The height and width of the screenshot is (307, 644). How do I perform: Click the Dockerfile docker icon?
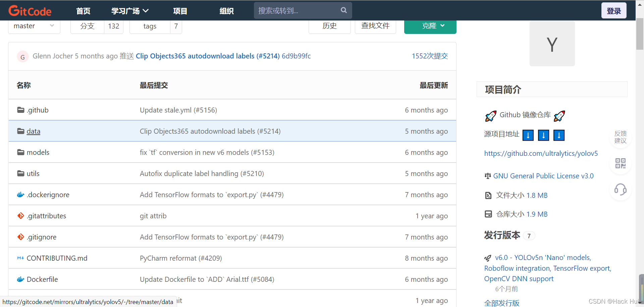click(21, 279)
